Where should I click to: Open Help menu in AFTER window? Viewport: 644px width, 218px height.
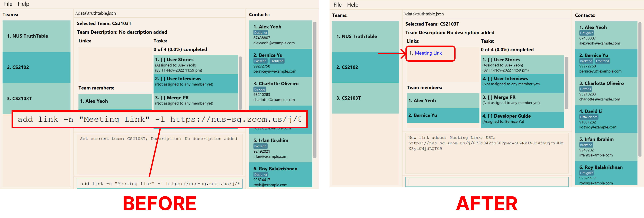pyautogui.click(x=353, y=5)
